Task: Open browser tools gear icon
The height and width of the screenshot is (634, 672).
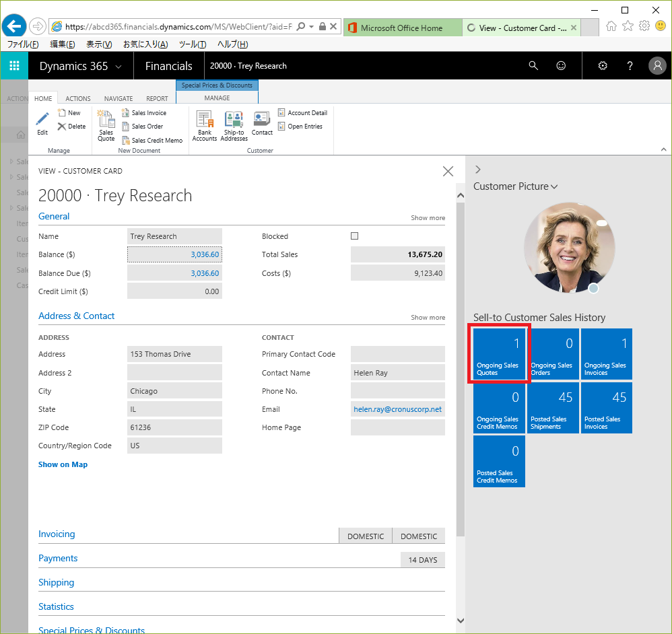Action: 644,26
